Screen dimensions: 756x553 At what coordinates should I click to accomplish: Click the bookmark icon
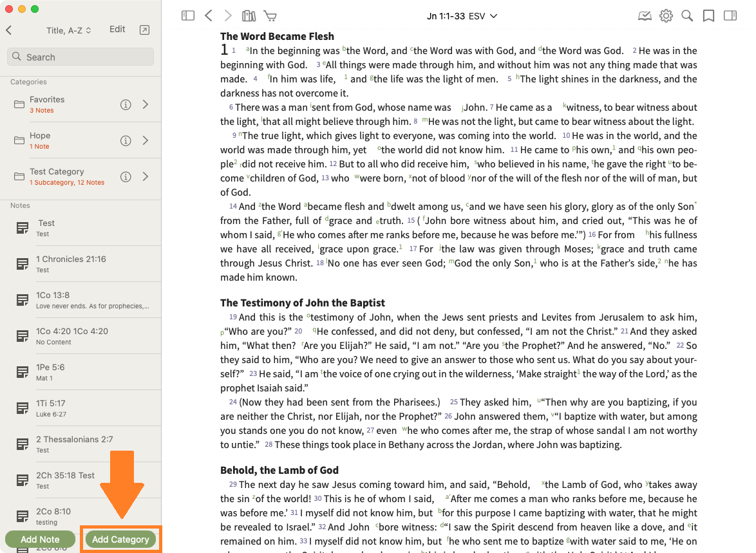708,16
